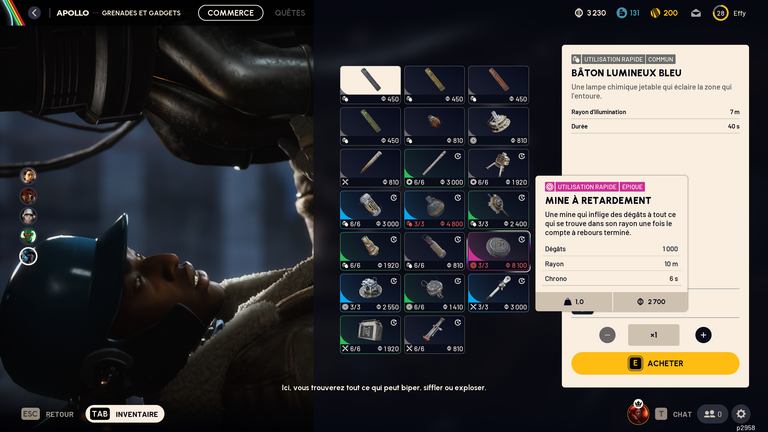Click the yellow ACHETER button

655,363
